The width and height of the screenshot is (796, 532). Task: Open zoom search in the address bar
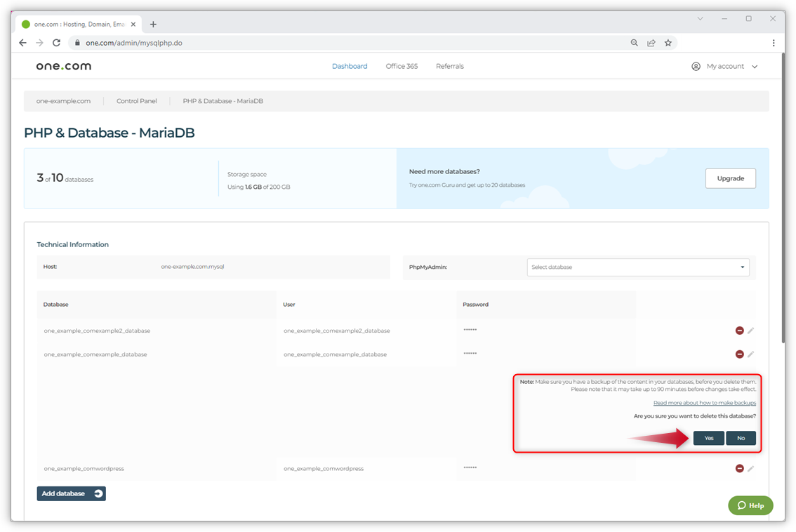[x=634, y=43]
